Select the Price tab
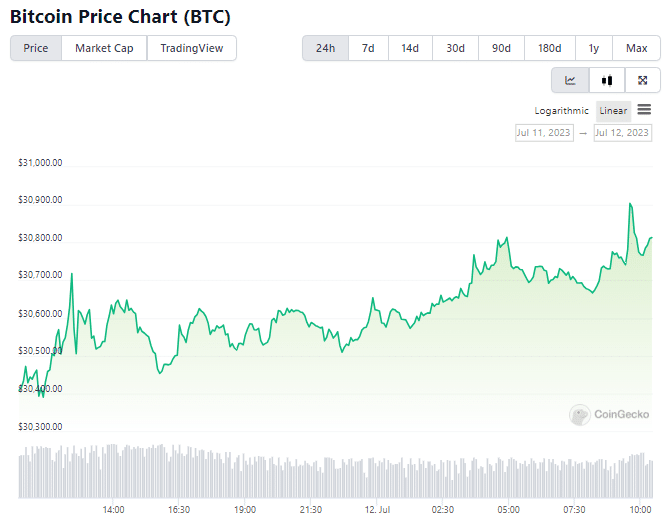Screen dimensions: 663x522 [x=36, y=48]
